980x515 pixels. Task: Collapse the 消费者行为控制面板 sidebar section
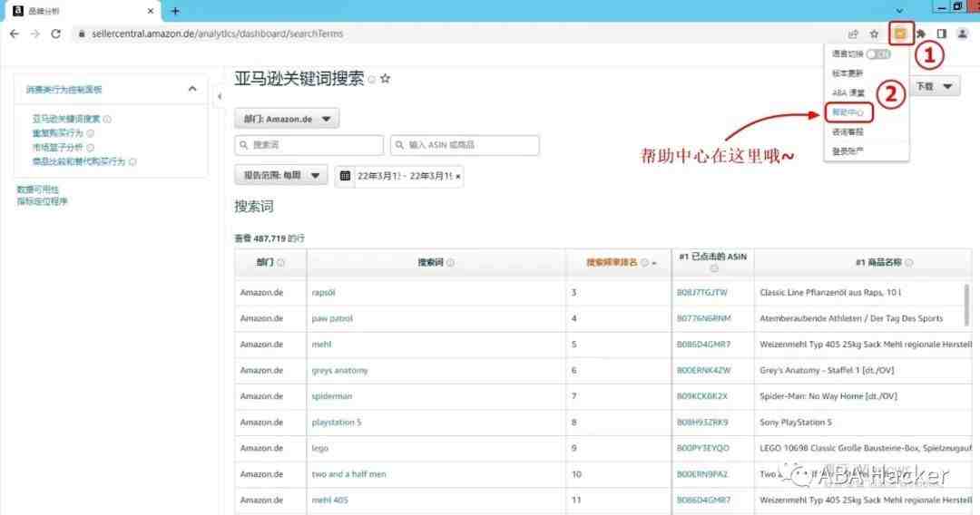coord(191,89)
